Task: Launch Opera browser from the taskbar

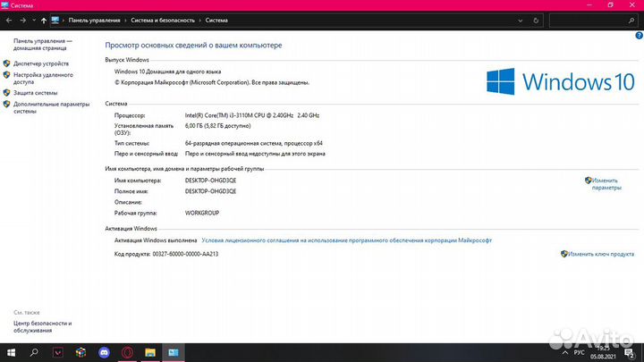Action: tap(127, 353)
